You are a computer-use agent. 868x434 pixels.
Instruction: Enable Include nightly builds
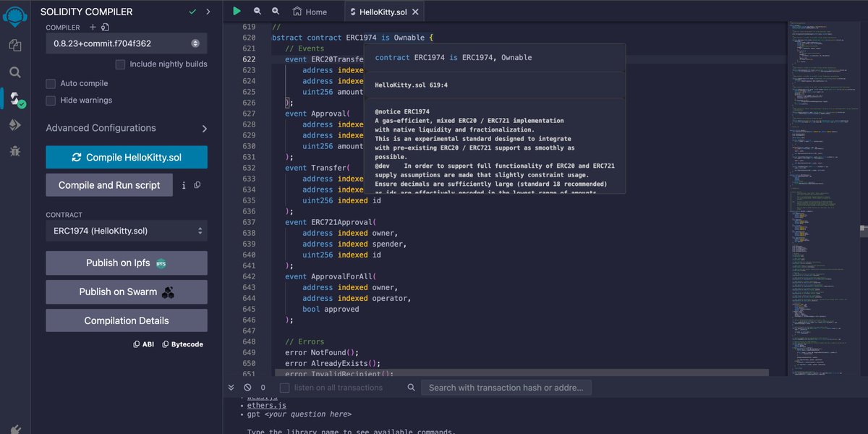(120, 64)
